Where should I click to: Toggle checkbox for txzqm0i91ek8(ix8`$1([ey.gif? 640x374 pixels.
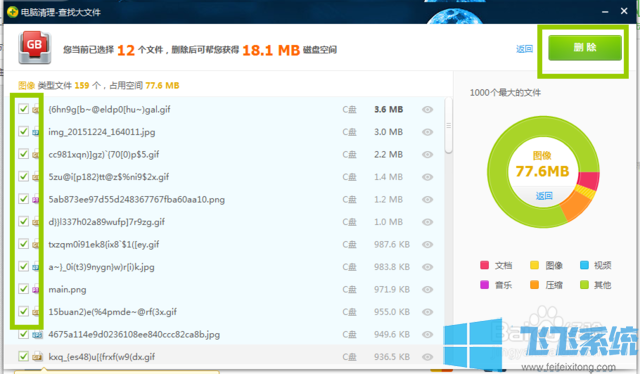pos(23,244)
